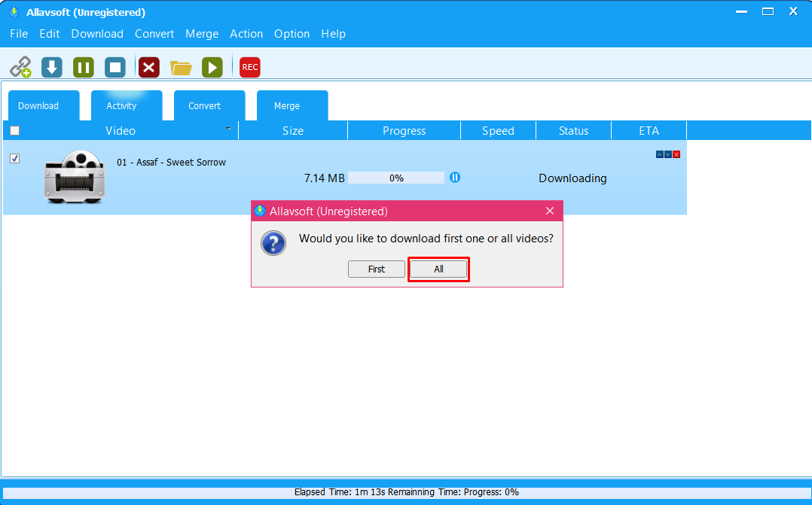This screenshot has height=505, width=812.
Task: Click the red REC record icon
Action: tap(250, 67)
